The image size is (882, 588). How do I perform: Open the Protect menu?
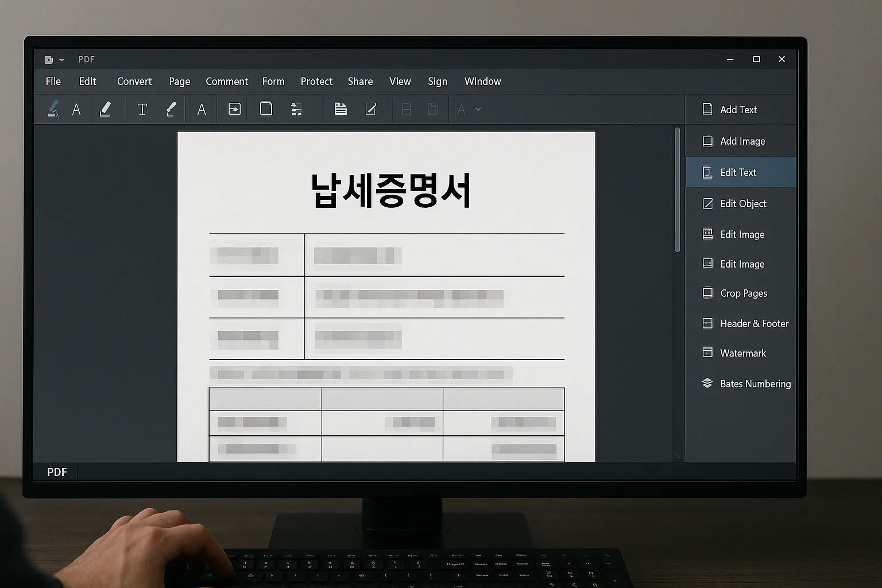click(x=316, y=82)
